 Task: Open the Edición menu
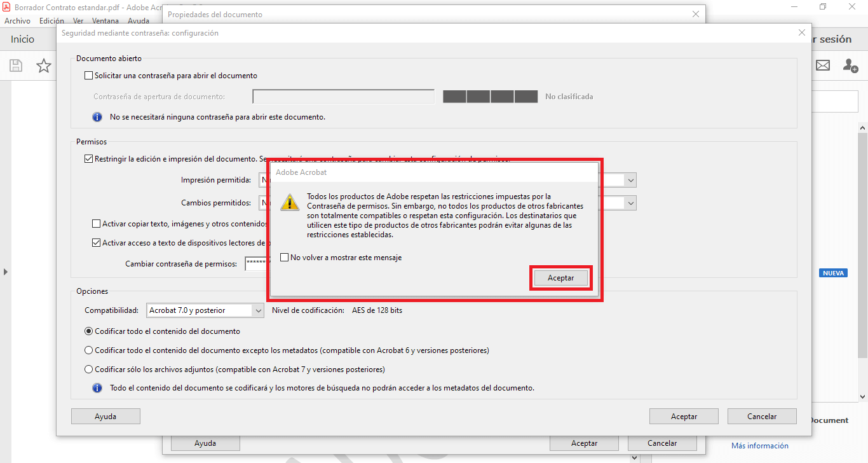click(51, 21)
